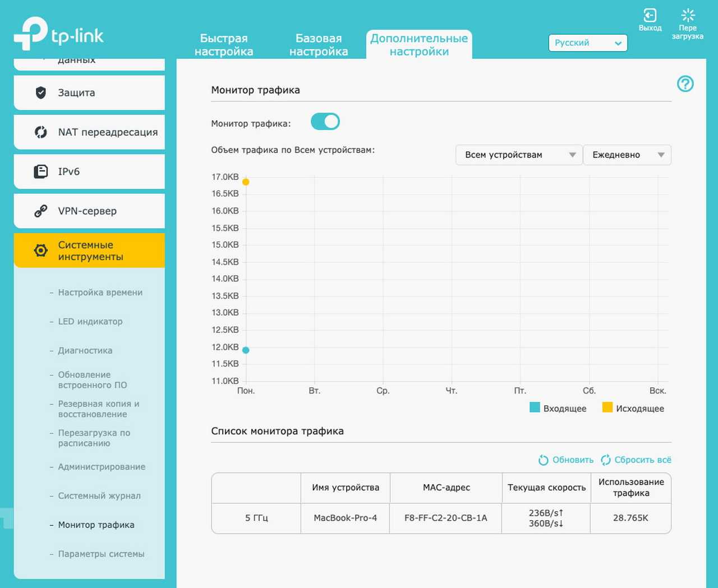Expand the Ежедневно period dropdown
The height and width of the screenshot is (588, 718).
pyautogui.click(x=627, y=155)
